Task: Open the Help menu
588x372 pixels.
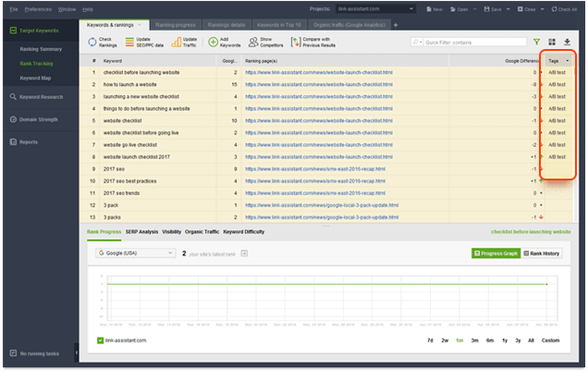Action: 88,9
